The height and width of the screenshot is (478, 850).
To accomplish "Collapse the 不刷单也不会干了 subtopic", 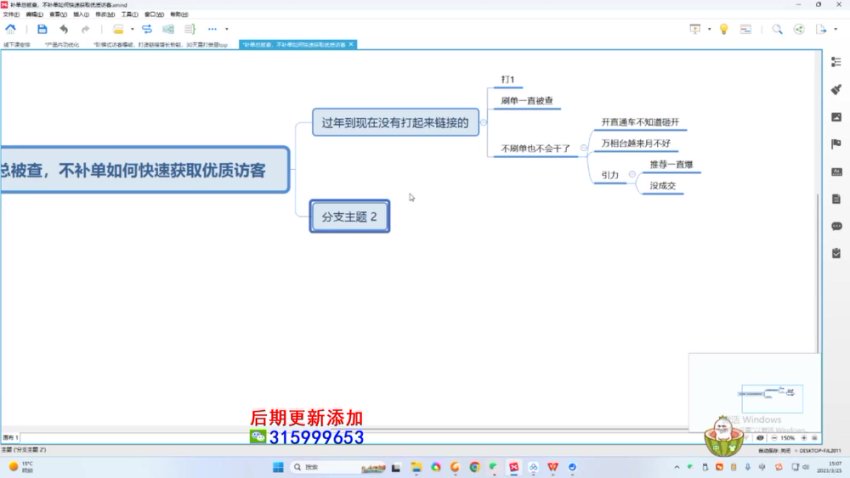I will 584,150.
